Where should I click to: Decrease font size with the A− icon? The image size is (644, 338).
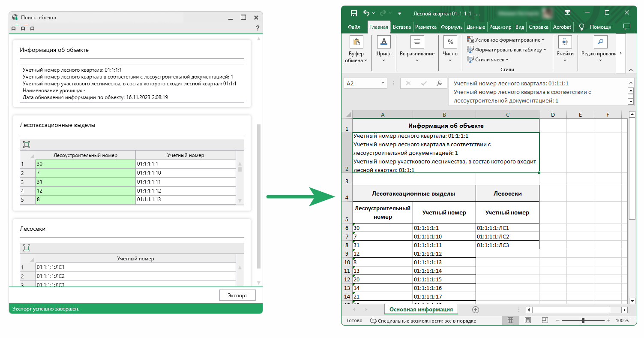pyautogui.click(x=24, y=28)
